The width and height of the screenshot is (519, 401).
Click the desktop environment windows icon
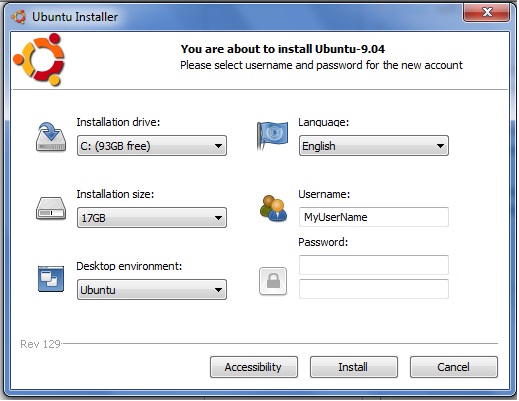[x=51, y=279]
